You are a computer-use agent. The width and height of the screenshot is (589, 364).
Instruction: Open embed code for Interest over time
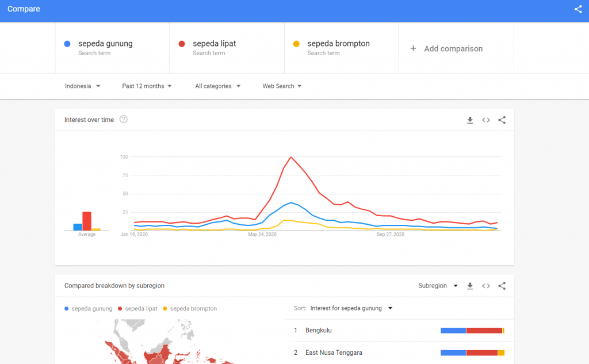486,120
